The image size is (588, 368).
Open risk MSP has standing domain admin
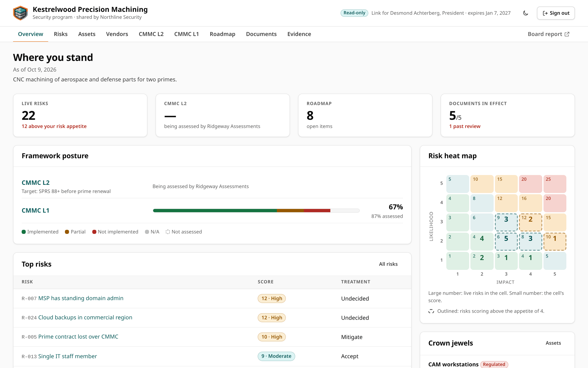coord(81,298)
